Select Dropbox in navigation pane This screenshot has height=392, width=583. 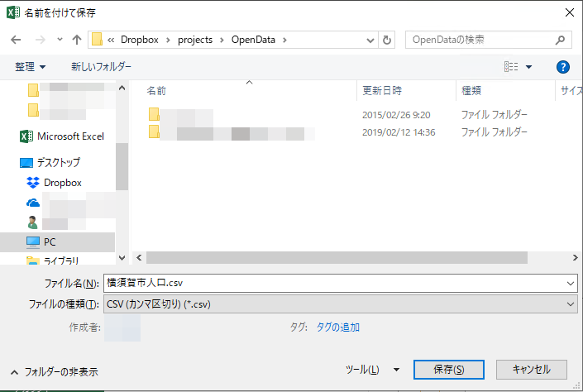tap(62, 182)
